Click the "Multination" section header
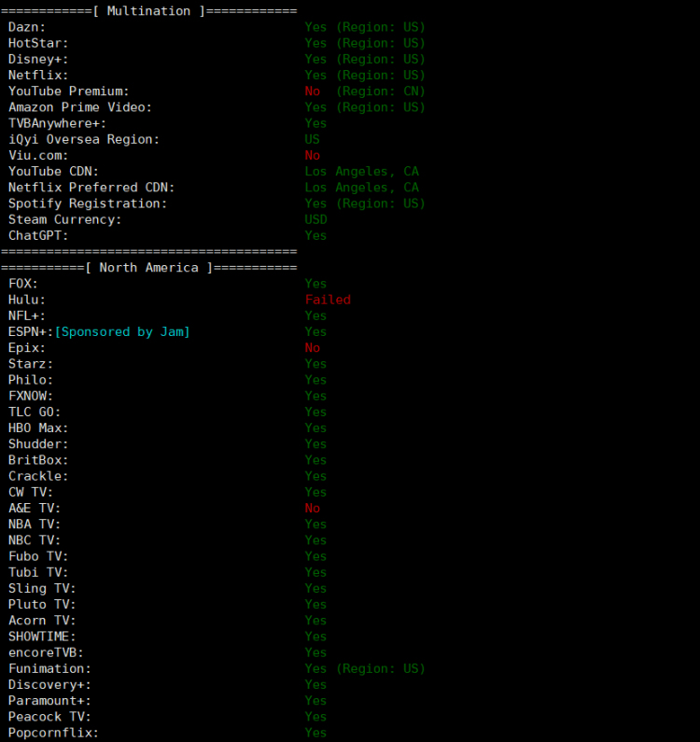The width and height of the screenshot is (700, 742). 148,11
